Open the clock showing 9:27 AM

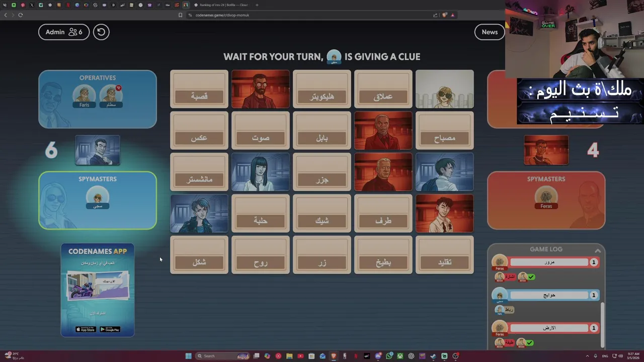click(633, 356)
